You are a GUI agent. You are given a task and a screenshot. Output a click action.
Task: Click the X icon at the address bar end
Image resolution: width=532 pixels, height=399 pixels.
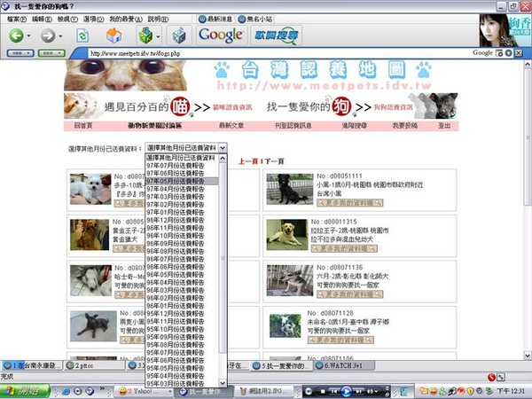(x=518, y=53)
